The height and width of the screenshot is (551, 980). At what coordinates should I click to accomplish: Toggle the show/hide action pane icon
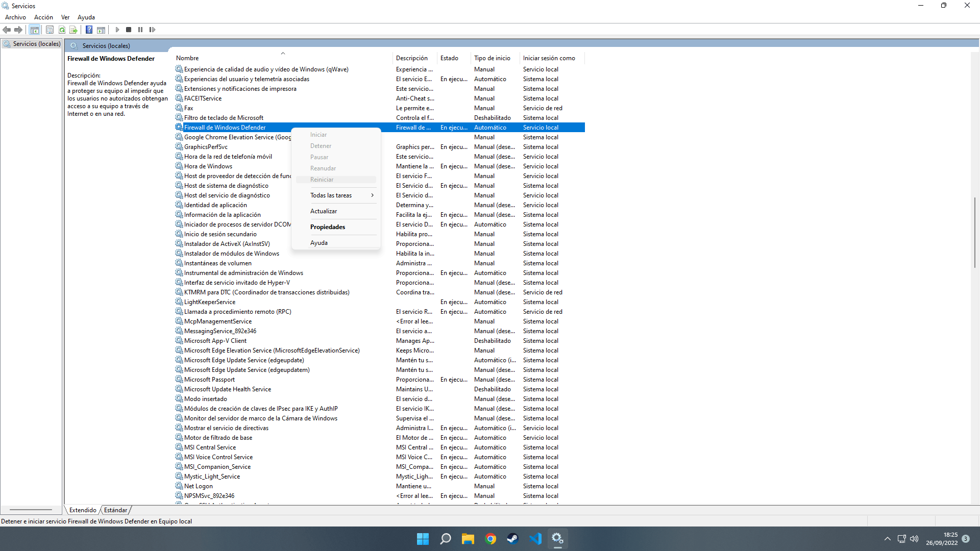[101, 30]
